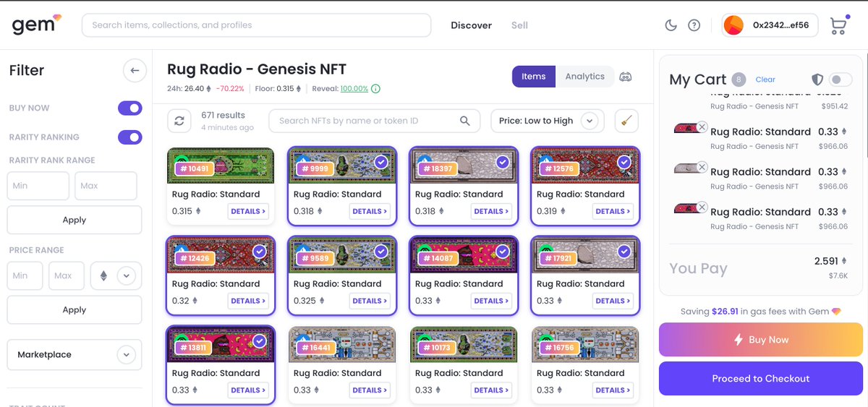Screen dimensions: 868x407
Task: Remove last 0.33 $966.06 item from cart
Action: point(702,207)
